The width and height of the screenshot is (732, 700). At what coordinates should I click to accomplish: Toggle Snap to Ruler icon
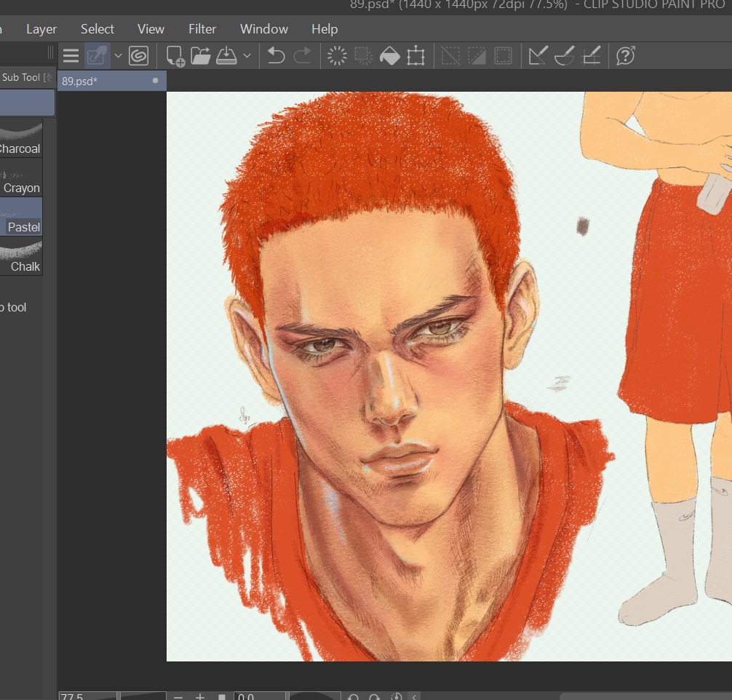538,56
